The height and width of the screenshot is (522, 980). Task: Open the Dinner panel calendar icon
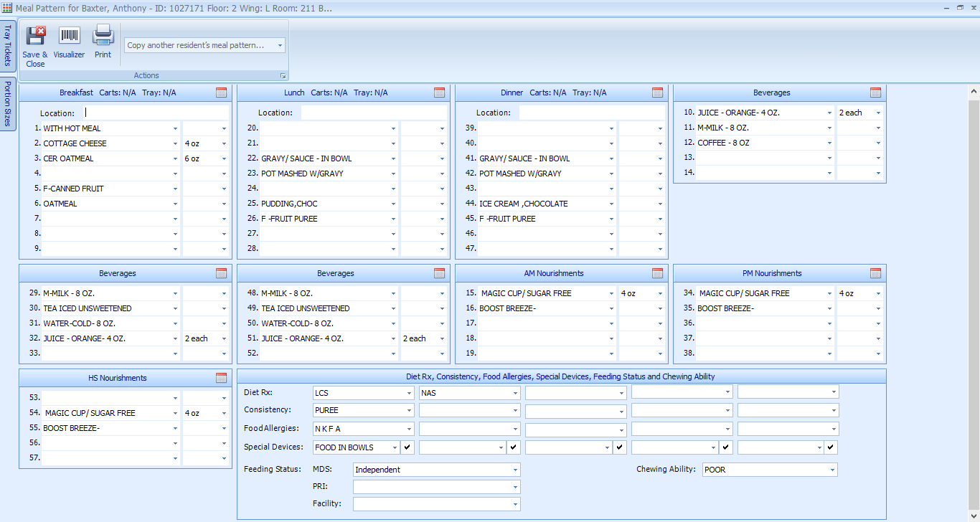click(657, 92)
